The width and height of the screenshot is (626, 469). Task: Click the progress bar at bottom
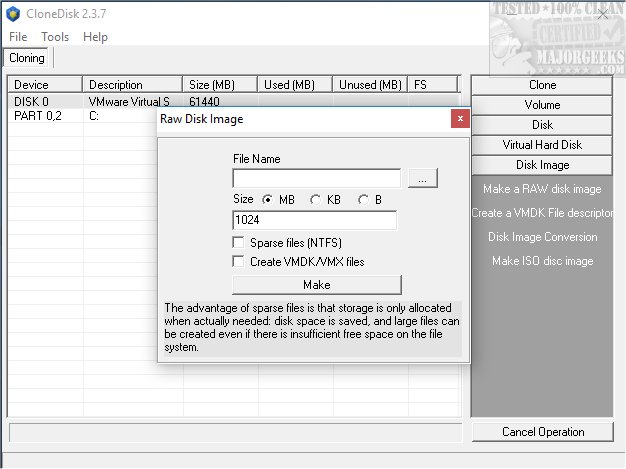(235, 433)
